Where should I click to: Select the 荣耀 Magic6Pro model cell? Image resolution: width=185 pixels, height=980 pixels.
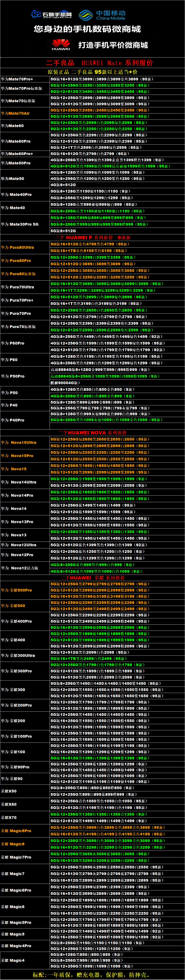[x=25, y=890]
